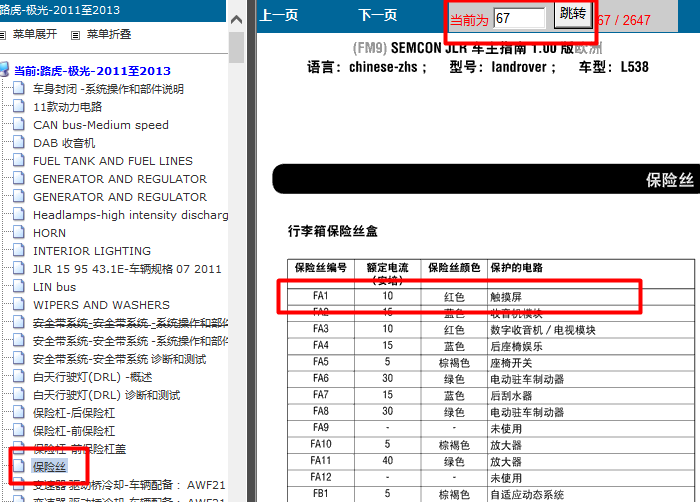The height and width of the screenshot is (502, 700).
Task: Click the page icon next to HORN
Action: [19, 233]
